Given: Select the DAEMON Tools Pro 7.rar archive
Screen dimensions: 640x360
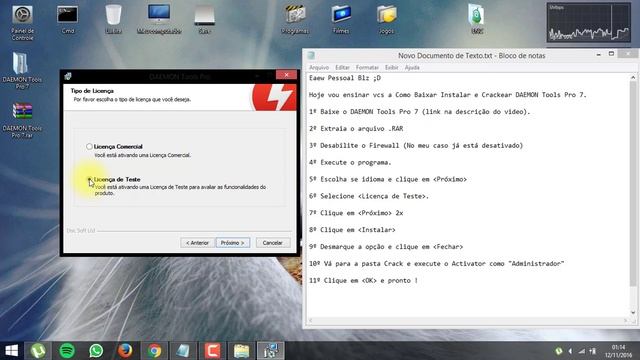Looking at the screenshot, I should pyautogui.click(x=22, y=120).
